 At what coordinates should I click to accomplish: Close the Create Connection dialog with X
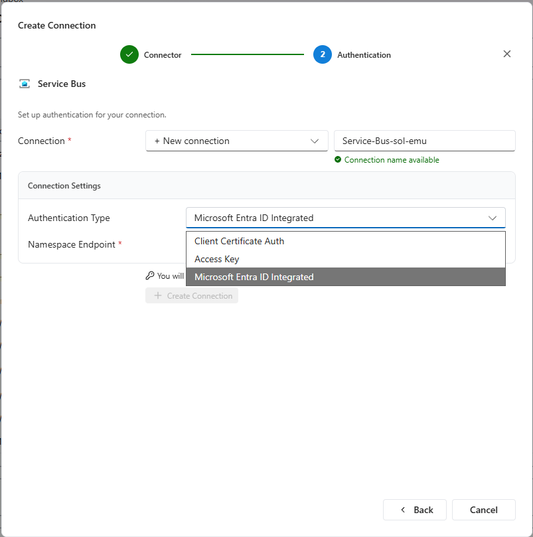(x=507, y=54)
